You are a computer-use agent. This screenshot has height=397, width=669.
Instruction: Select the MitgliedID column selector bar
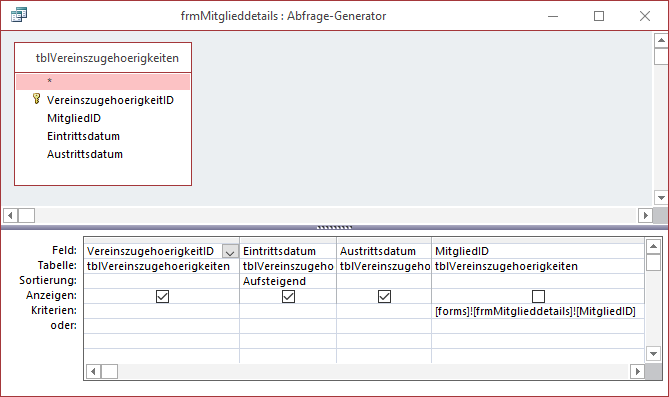(x=538, y=240)
